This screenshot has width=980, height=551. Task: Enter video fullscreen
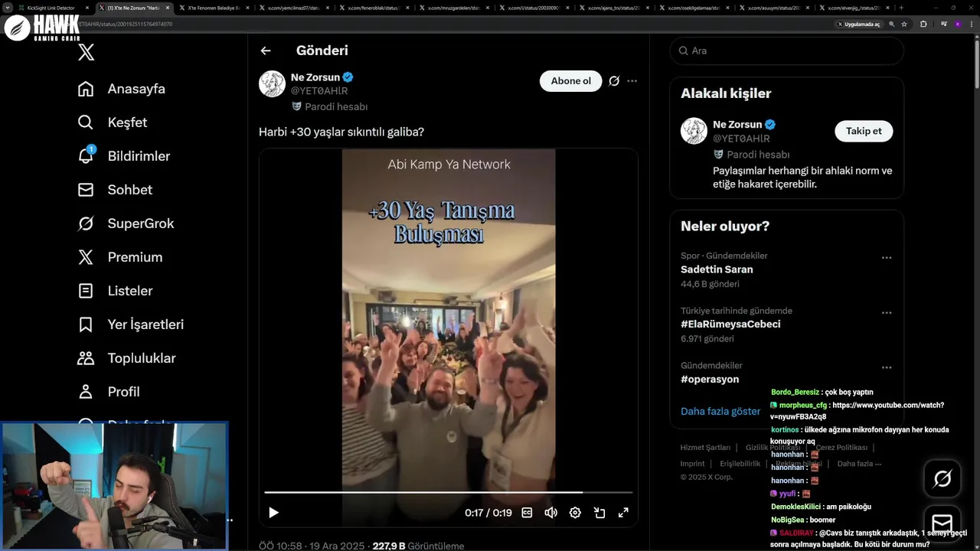coord(623,513)
